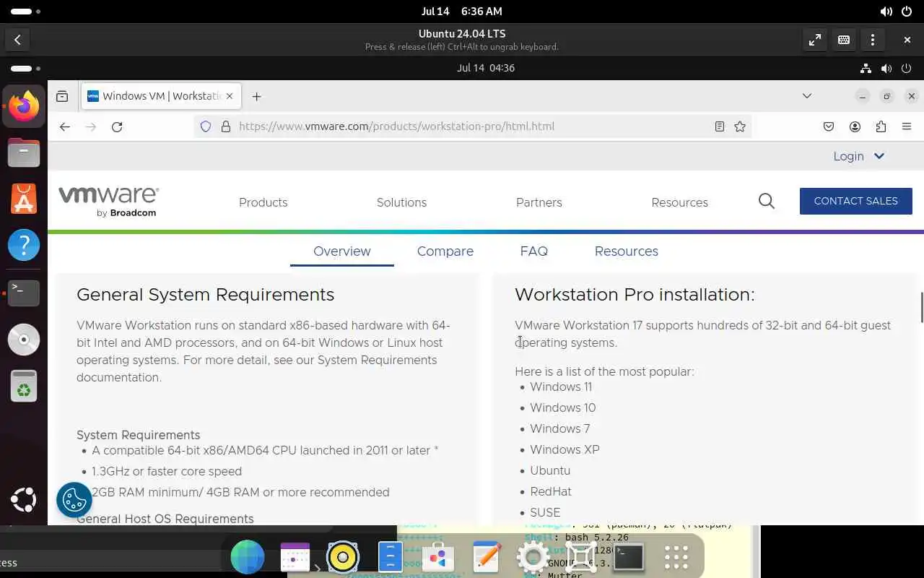This screenshot has height=578, width=924.
Task: Open the yellow speaker music icon
Action: coord(343,557)
